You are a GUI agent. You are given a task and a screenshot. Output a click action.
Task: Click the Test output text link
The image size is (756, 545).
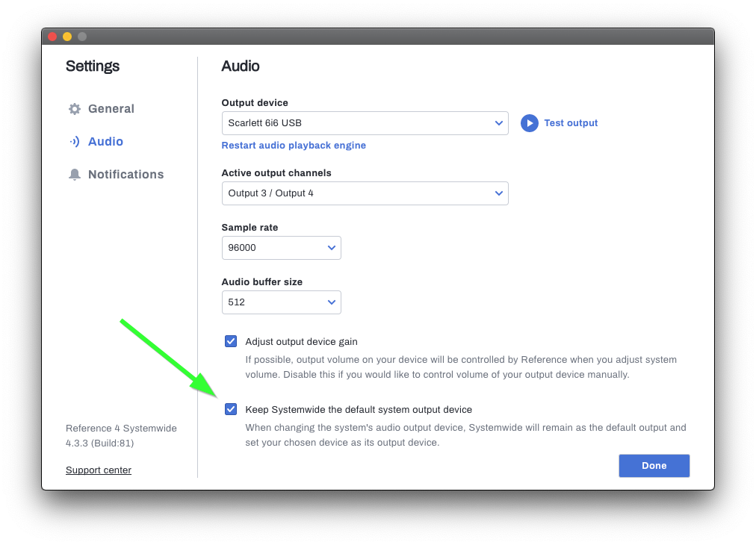[x=571, y=123]
